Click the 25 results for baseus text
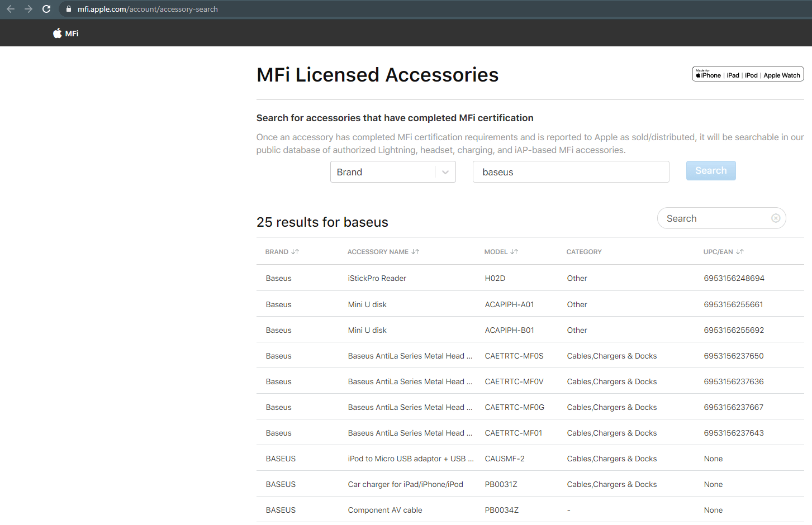The width and height of the screenshot is (812, 525). click(x=322, y=222)
